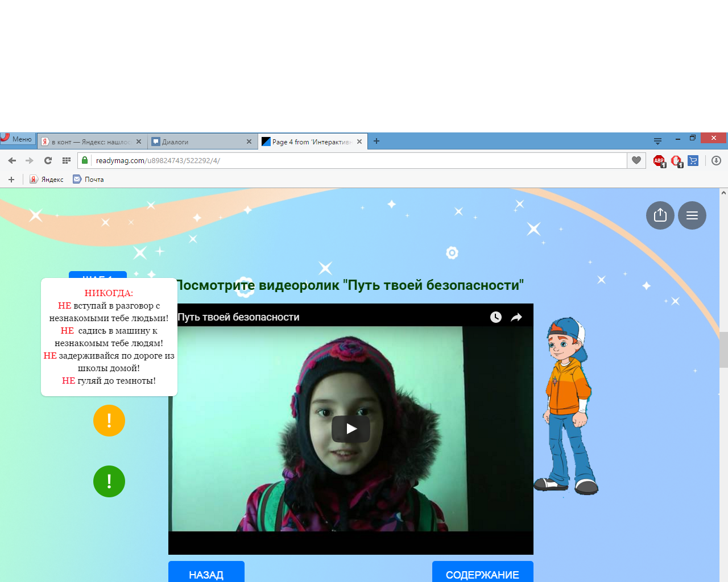This screenshot has height=582, width=728.
Task: Click the round share button on page
Action: tap(660, 215)
